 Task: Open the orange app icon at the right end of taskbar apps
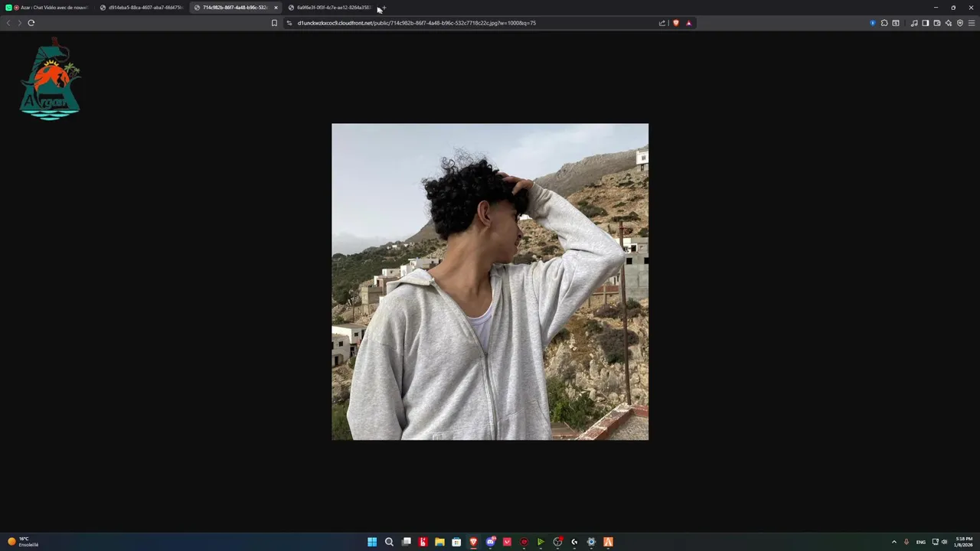click(608, 542)
